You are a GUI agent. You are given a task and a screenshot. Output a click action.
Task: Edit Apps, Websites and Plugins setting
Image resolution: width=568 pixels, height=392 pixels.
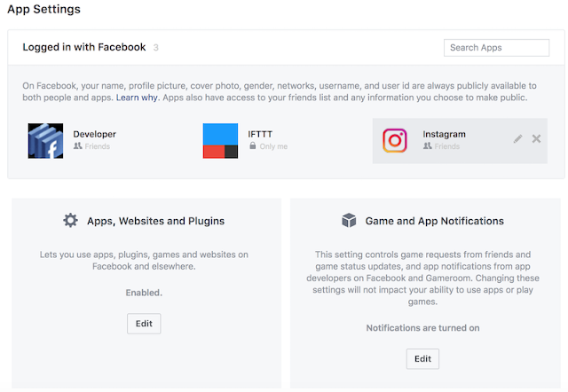tap(144, 324)
